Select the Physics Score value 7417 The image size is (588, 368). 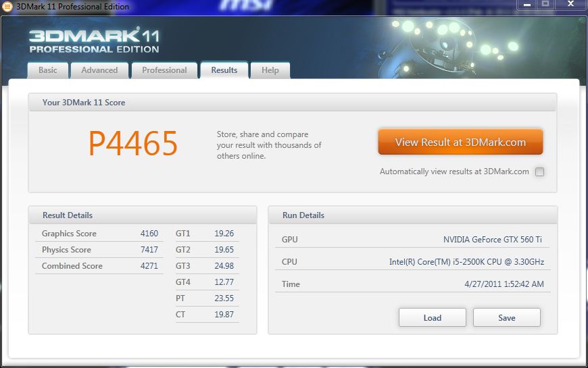tap(149, 250)
